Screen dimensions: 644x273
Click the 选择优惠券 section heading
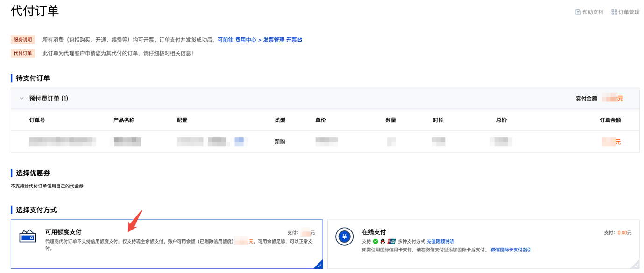33,173
